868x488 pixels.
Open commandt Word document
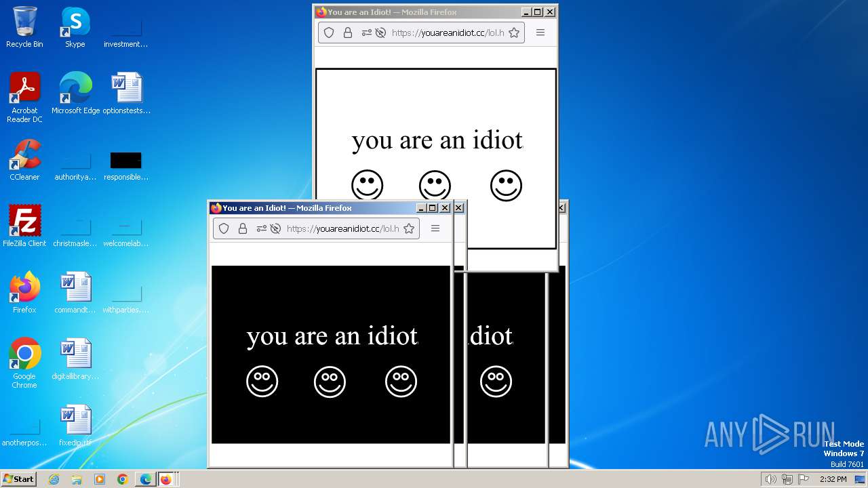click(75, 293)
